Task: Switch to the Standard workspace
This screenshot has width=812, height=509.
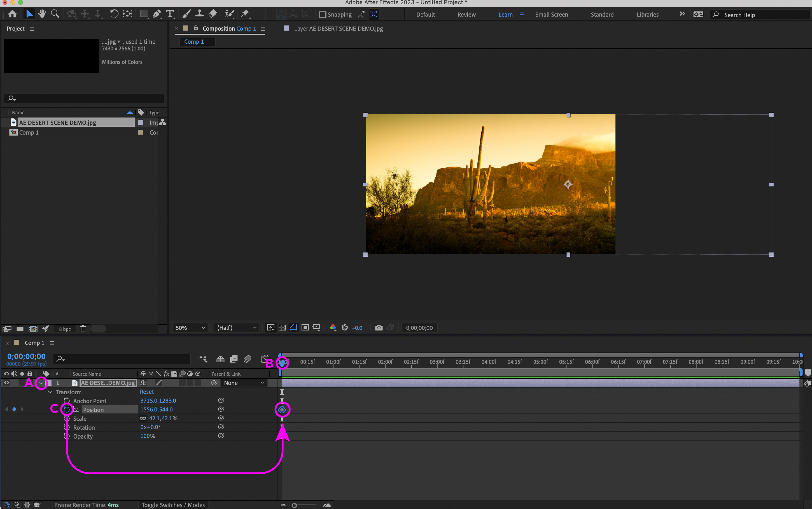Action: 602,14
